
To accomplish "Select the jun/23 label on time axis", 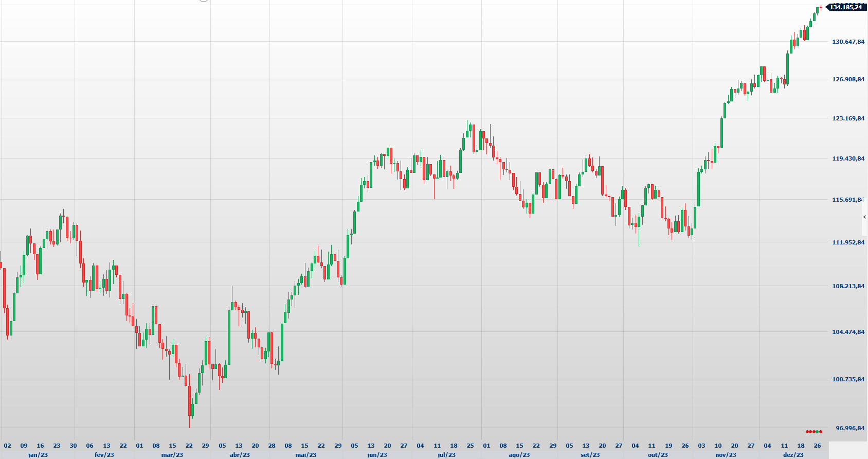I will [x=377, y=455].
